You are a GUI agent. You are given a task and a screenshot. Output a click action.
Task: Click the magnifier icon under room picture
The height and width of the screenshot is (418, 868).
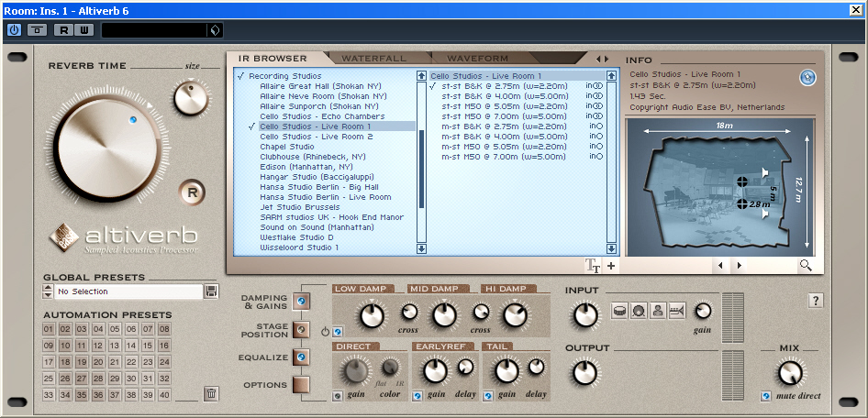tap(806, 266)
